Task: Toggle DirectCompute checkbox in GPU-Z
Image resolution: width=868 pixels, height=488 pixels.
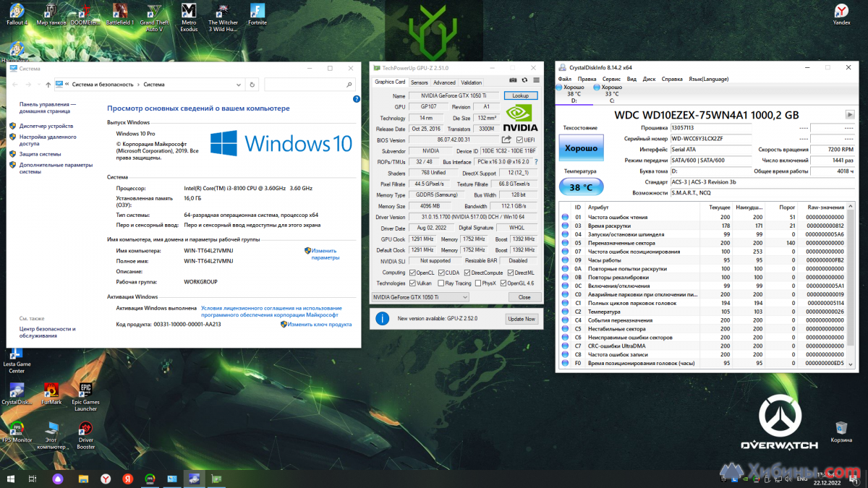Action: tap(467, 273)
